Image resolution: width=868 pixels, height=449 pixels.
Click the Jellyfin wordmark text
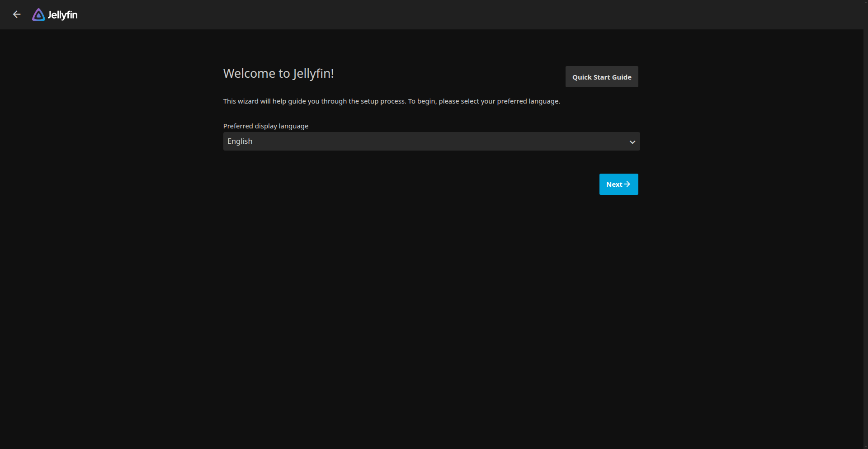pyautogui.click(x=63, y=15)
